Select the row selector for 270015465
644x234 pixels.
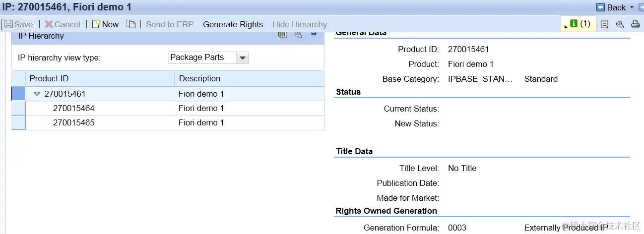click(18, 122)
